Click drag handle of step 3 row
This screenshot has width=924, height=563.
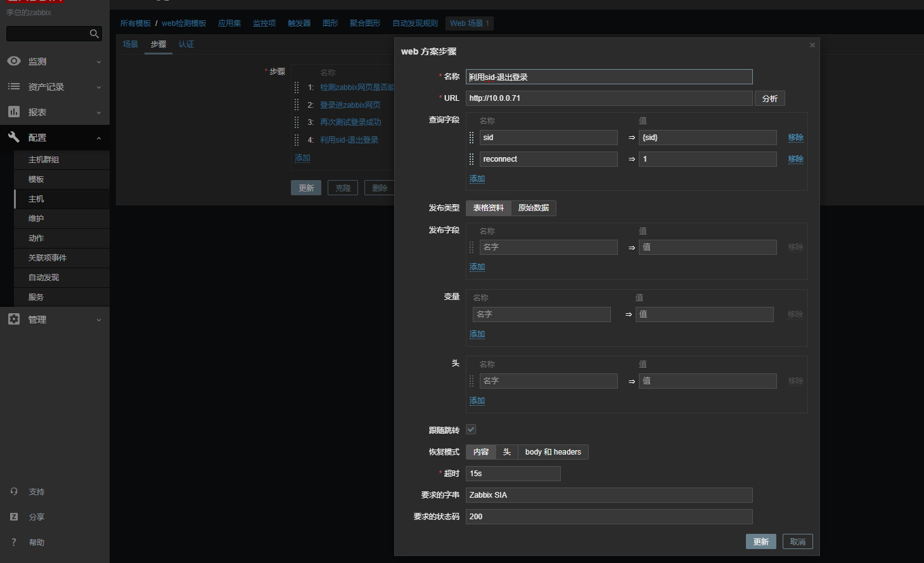pos(297,122)
